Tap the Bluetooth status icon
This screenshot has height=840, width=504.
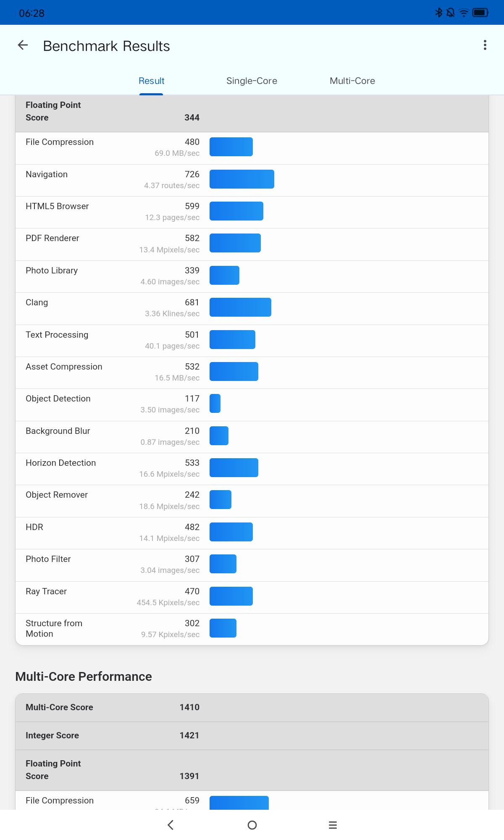tap(439, 13)
